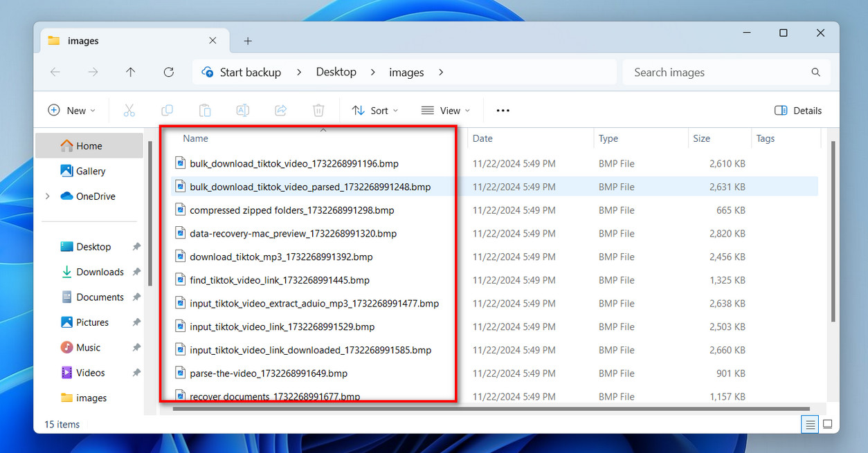The width and height of the screenshot is (868, 453).
Task: Click file icon of download_tiktok_mp3 bmp
Action: (180, 257)
